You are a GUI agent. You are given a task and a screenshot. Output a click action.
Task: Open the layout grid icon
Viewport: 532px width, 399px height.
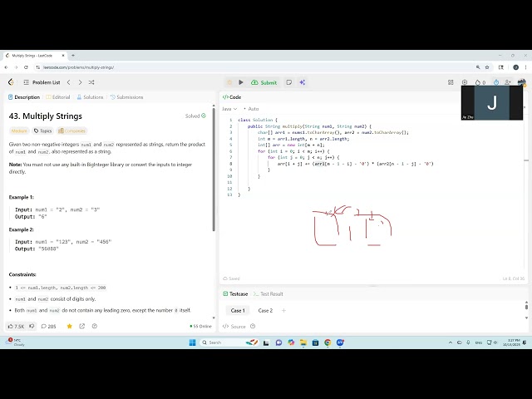pyautogui.click(x=451, y=82)
